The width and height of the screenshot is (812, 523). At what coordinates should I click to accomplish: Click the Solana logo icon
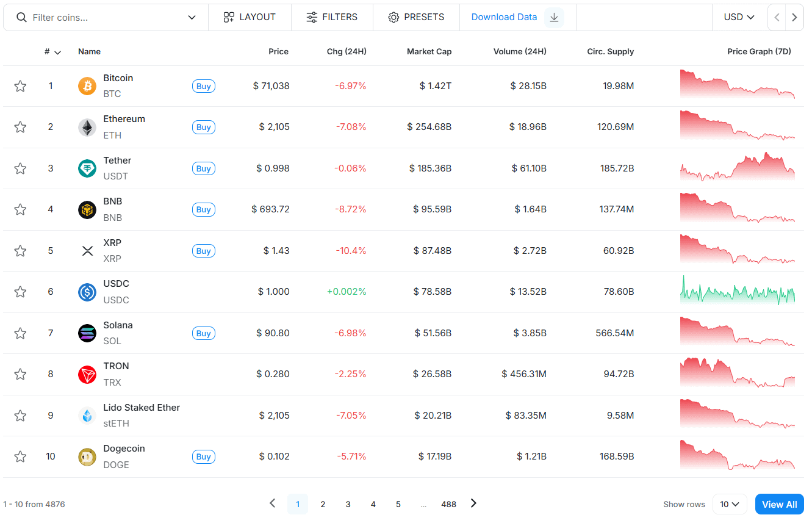87,333
